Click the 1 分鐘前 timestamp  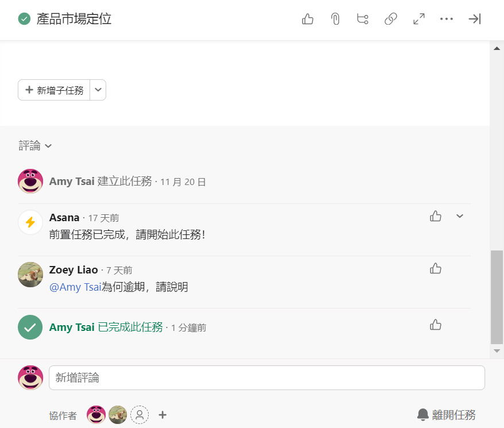[189, 328]
